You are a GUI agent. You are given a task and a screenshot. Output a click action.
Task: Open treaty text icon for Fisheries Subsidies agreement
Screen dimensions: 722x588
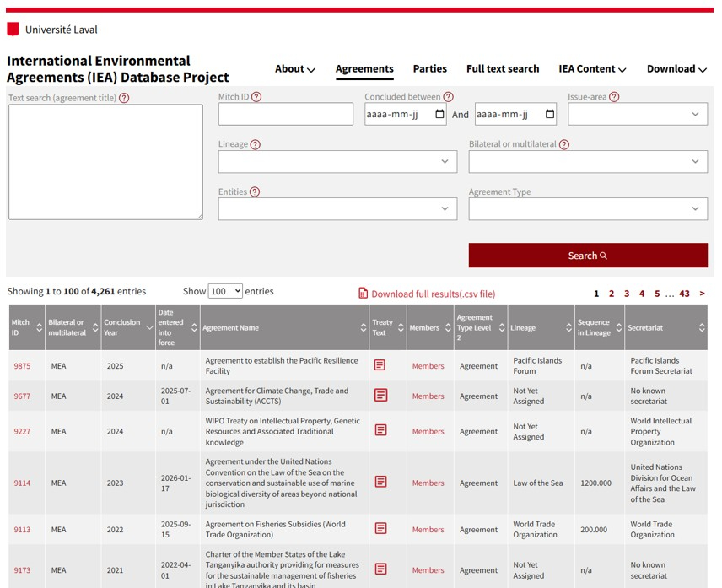(x=380, y=529)
